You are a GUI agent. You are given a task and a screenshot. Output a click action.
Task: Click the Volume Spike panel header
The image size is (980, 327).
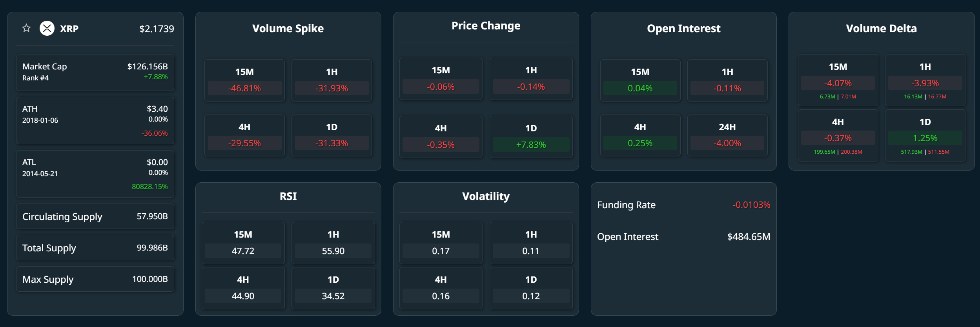[x=288, y=29]
